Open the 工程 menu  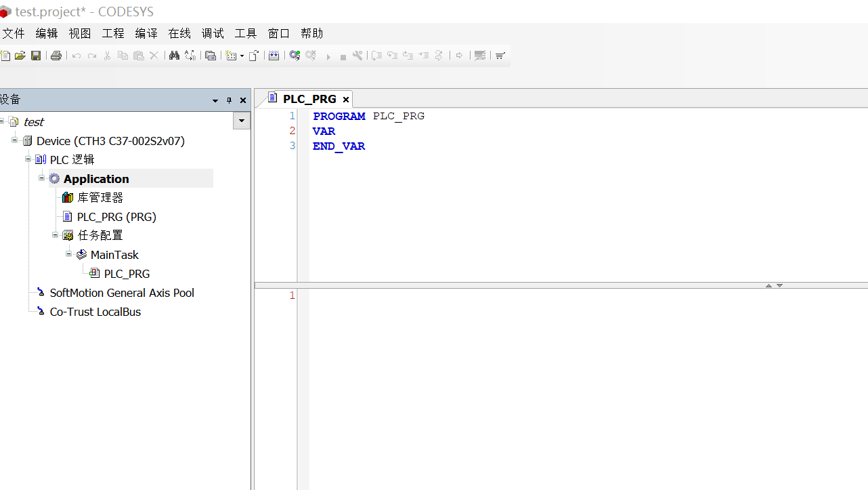(112, 33)
